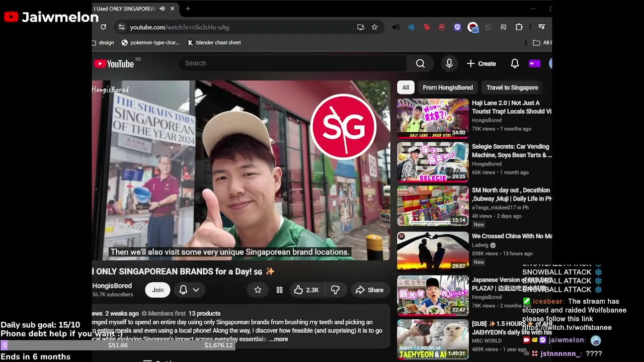This screenshot has height=362, width=644.
Task: Click the Share button
Action: point(370,290)
